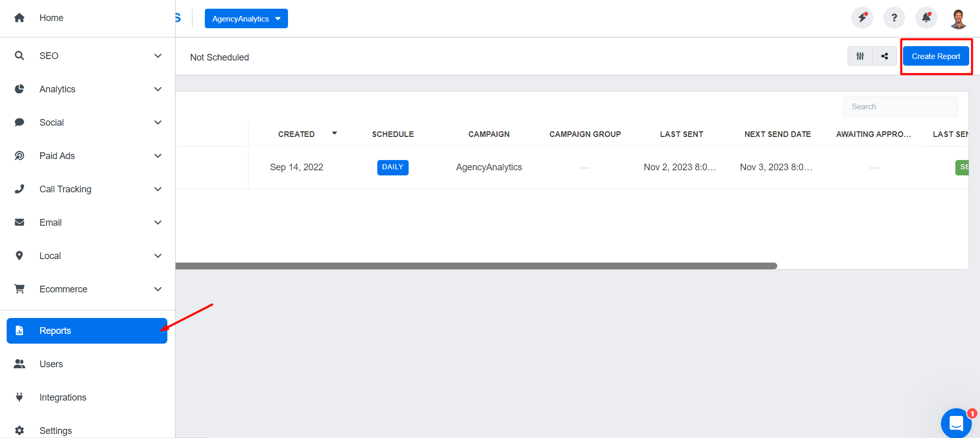
Task: Open the lightning bolt quick actions icon
Action: point(862,18)
